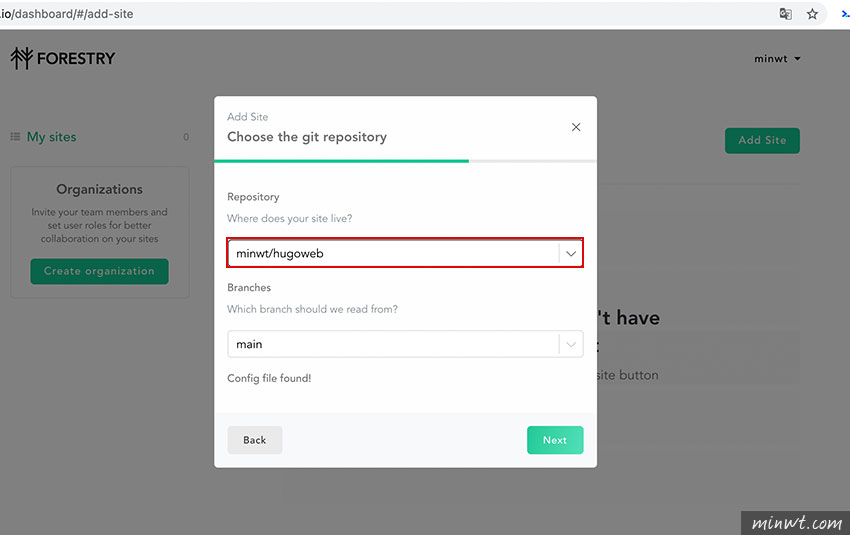Click the 'Config file found!' message
This screenshot has height=535, width=850.
point(269,378)
